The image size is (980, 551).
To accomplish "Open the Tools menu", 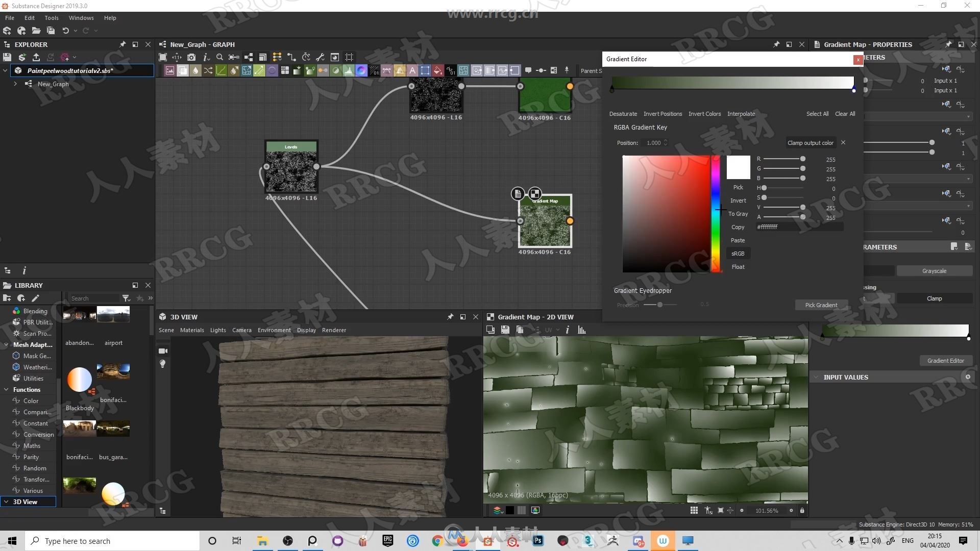I will coord(52,18).
